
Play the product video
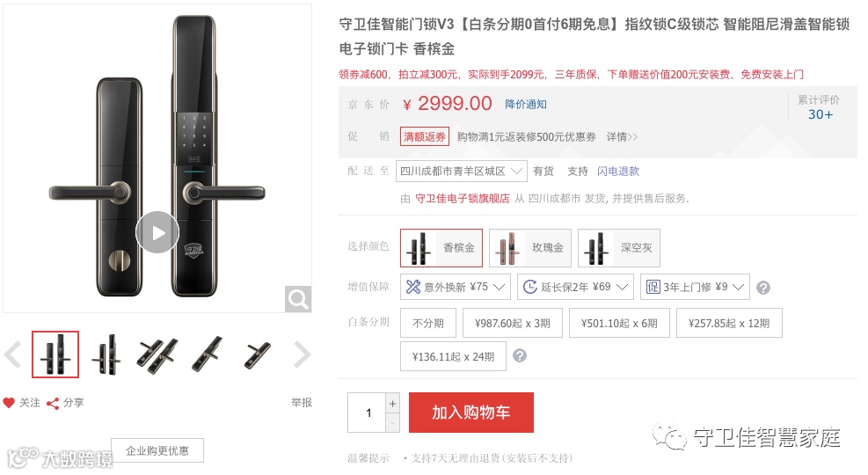click(x=157, y=232)
